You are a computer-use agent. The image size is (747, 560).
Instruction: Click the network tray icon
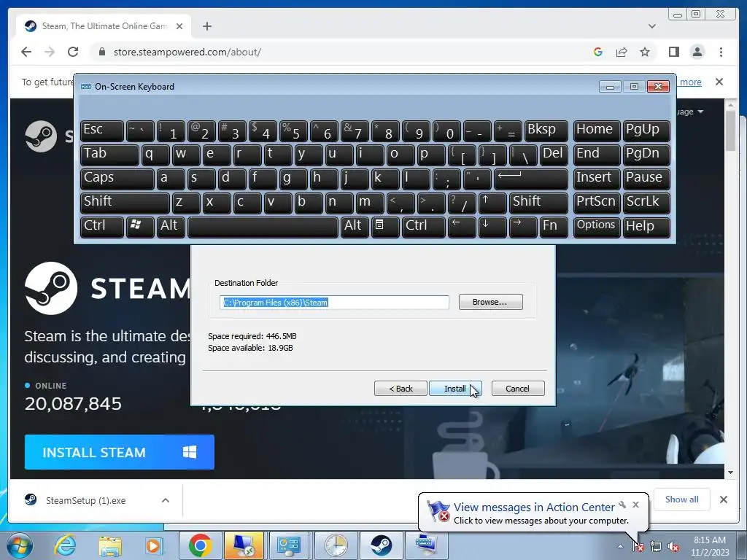[656, 547]
